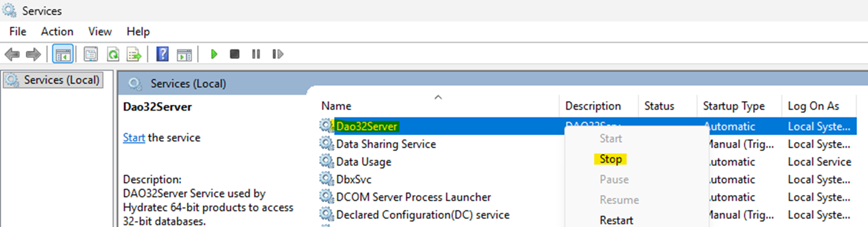The width and height of the screenshot is (868, 227).
Task: Choose Stop in the context menu
Action: point(610,160)
